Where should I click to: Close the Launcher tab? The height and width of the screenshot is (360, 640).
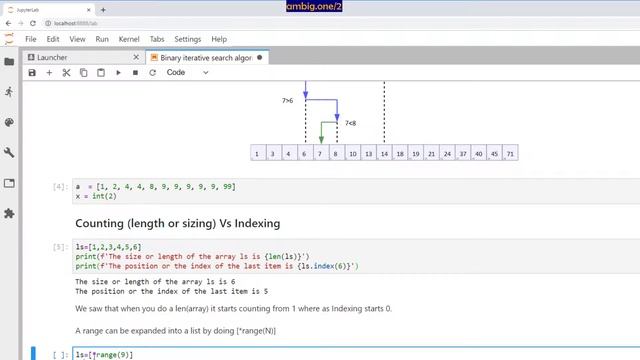(x=136, y=58)
